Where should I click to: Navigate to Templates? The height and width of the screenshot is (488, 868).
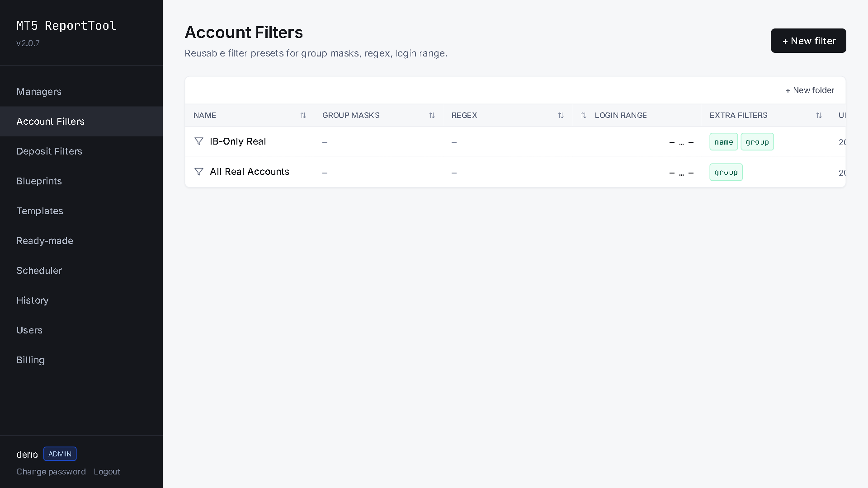[x=81, y=211]
